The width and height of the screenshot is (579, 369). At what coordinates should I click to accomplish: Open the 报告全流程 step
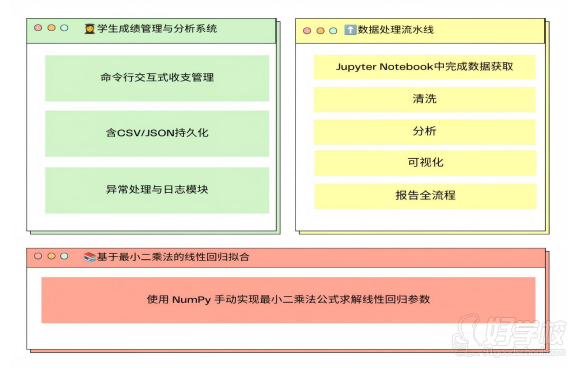pos(425,196)
